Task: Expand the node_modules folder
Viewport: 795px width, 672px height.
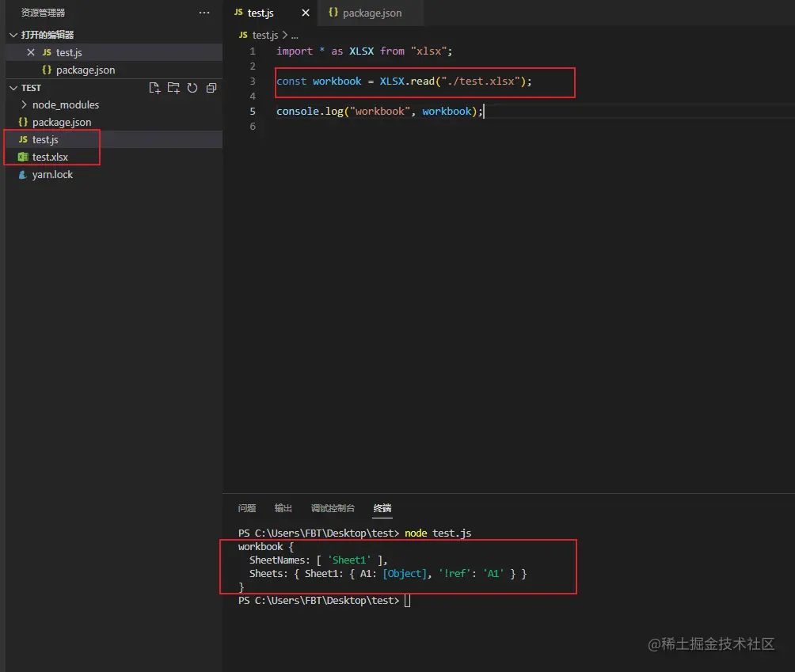Action: pos(25,104)
